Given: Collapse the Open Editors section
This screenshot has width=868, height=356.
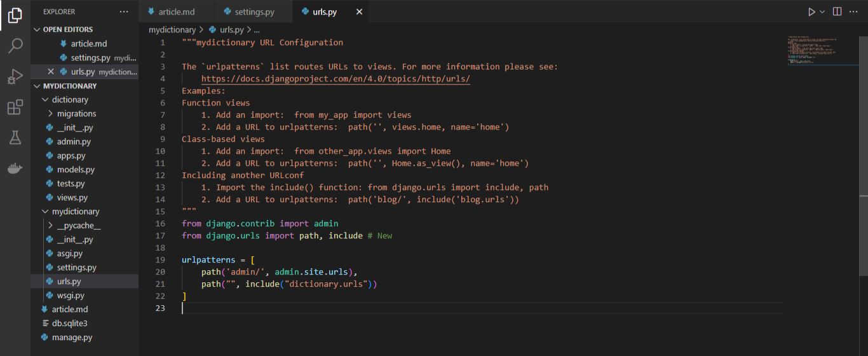Looking at the screenshot, I should pyautogui.click(x=68, y=29).
